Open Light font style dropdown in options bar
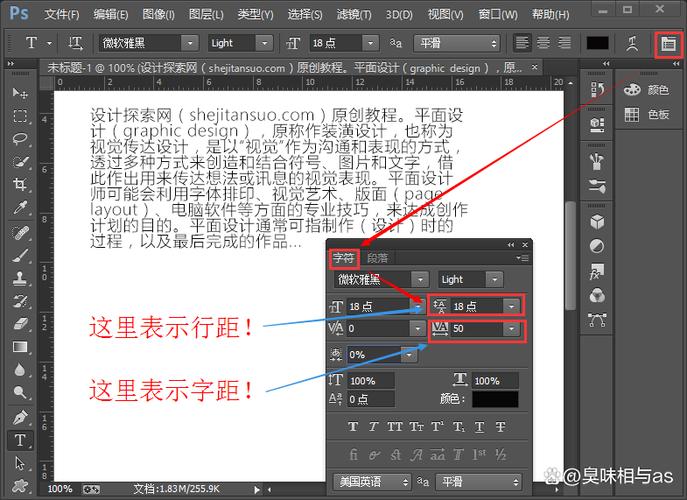 (264, 43)
